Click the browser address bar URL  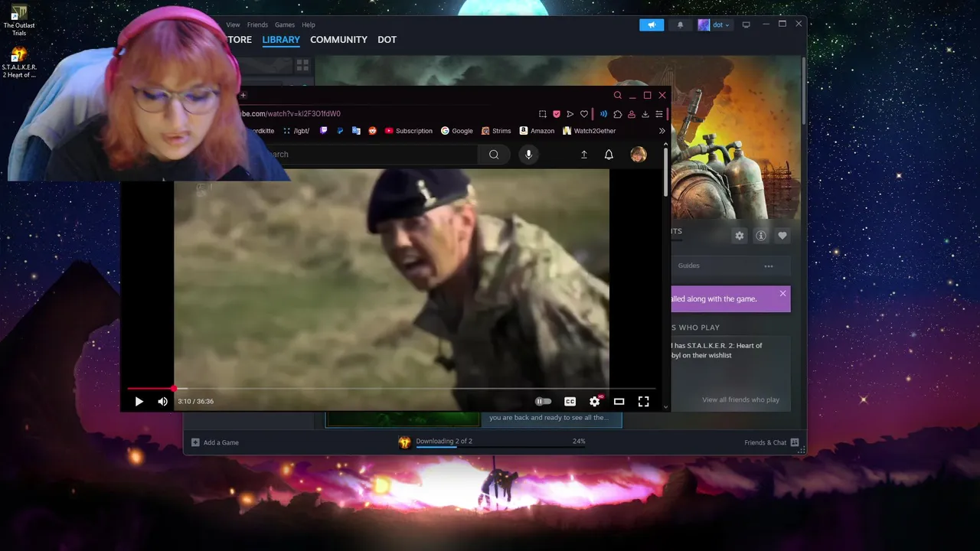[292, 114]
